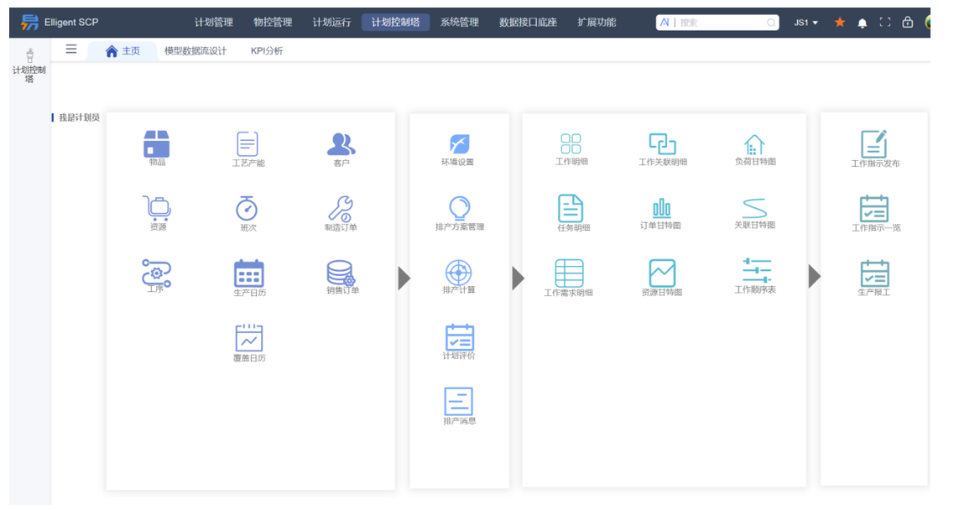Open notifications via the bell button
Screen dimensions: 980x510
coord(862,23)
